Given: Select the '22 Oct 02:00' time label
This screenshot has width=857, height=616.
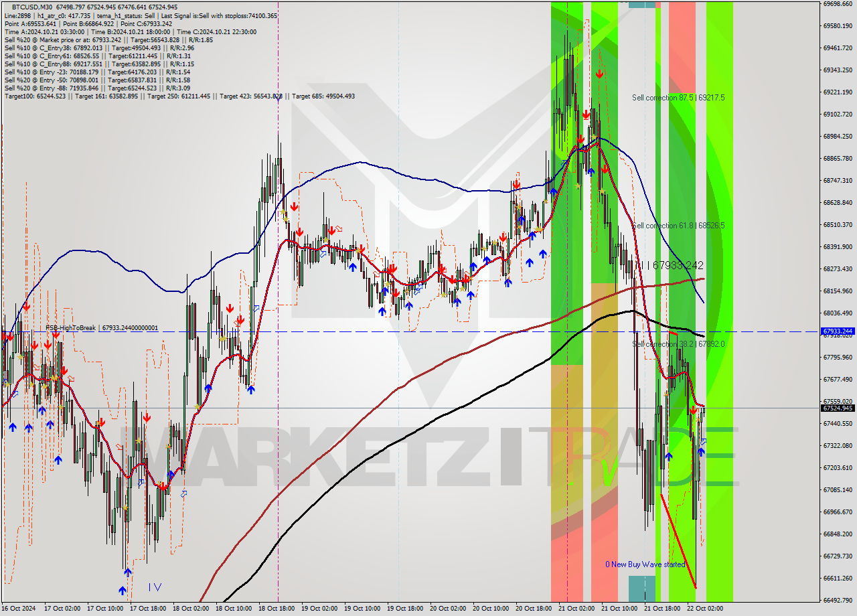Looking at the screenshot, I should click(705, 609).
